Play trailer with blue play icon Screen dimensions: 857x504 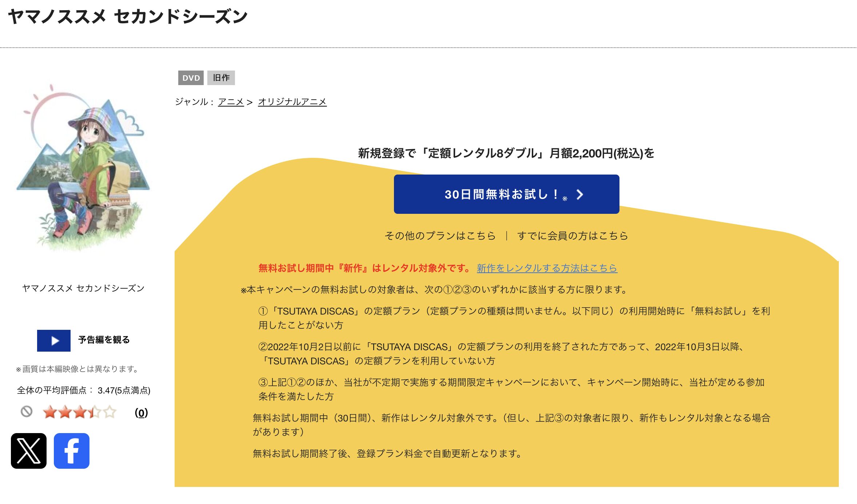[x=54, y=340]
